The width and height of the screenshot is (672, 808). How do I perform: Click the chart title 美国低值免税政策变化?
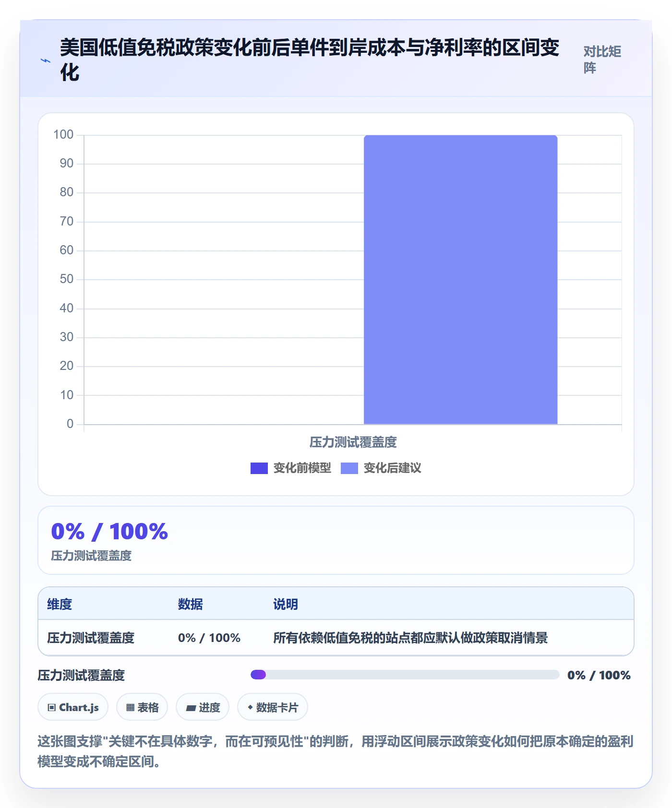click(310, 60)
